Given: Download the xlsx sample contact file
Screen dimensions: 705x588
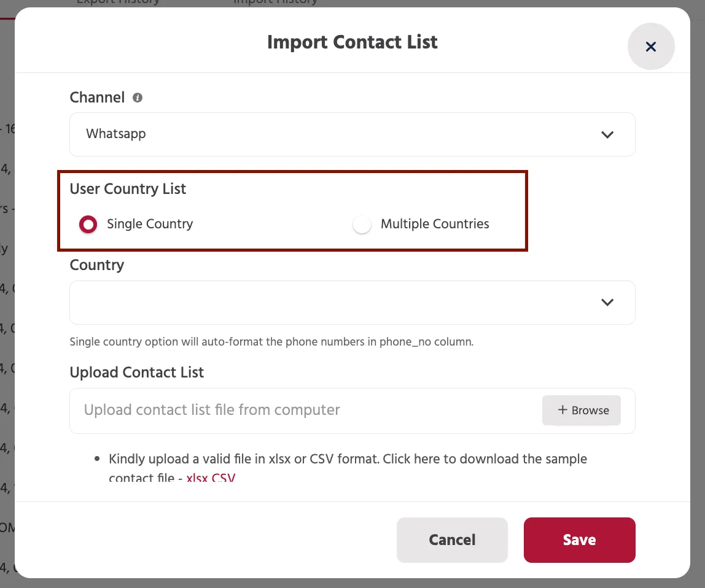Looking at the screenshot, I should [197, 478].
